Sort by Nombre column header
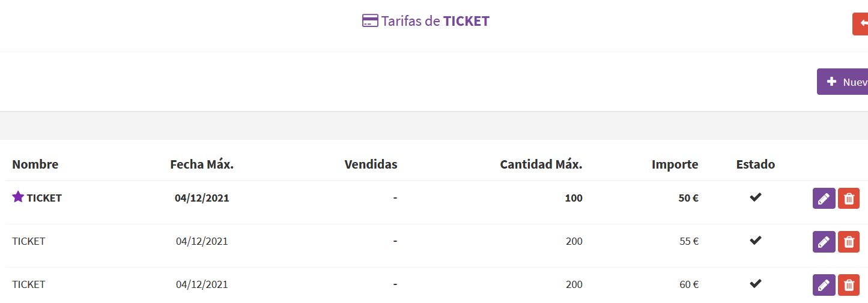The height and width of the screenshot is (303, 868). coord(35,164)
